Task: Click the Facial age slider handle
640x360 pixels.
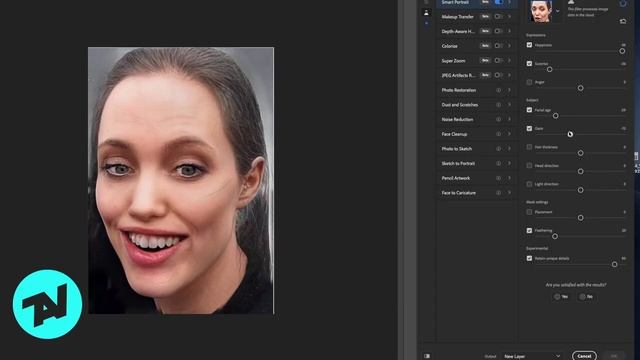Action: pos(556,116)
